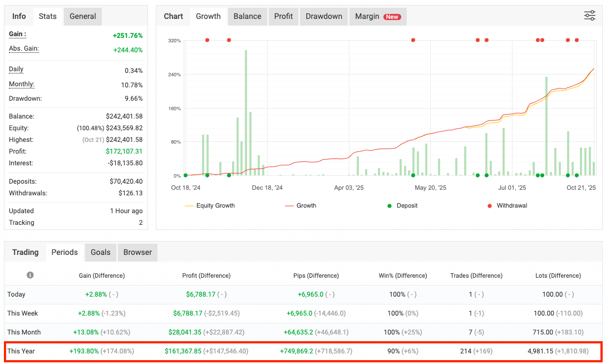Select the Balance chart tab
Viewport: 606px width, 364px height.
[247, 16]
